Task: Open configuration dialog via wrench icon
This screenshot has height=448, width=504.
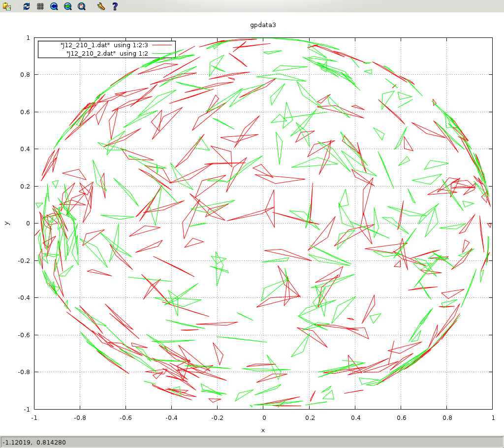Action: [x=101, y=6]
